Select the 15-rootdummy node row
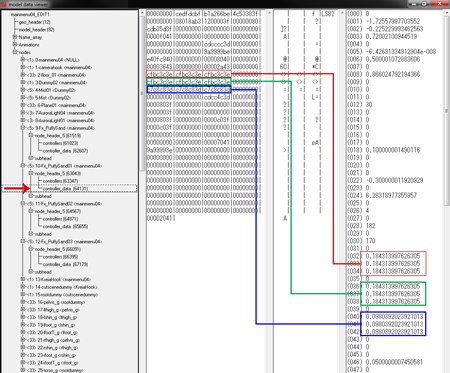This screenshot has width=450, height=373. pos(62,295)
